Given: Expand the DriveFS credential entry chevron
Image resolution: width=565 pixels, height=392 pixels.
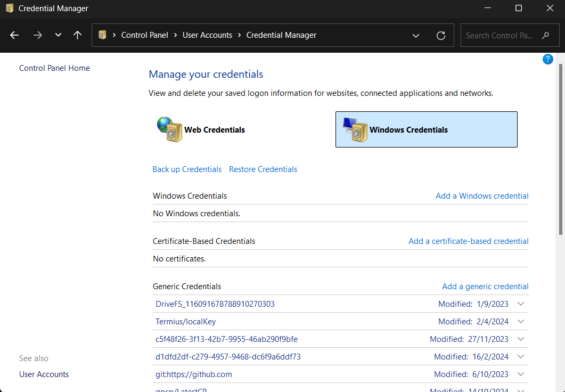Looking at the screenshot, I should (521, 304).
